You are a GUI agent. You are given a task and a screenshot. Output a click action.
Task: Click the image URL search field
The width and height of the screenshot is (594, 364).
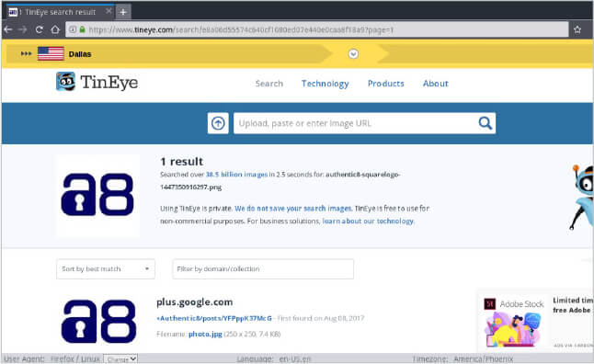point(354,123)
